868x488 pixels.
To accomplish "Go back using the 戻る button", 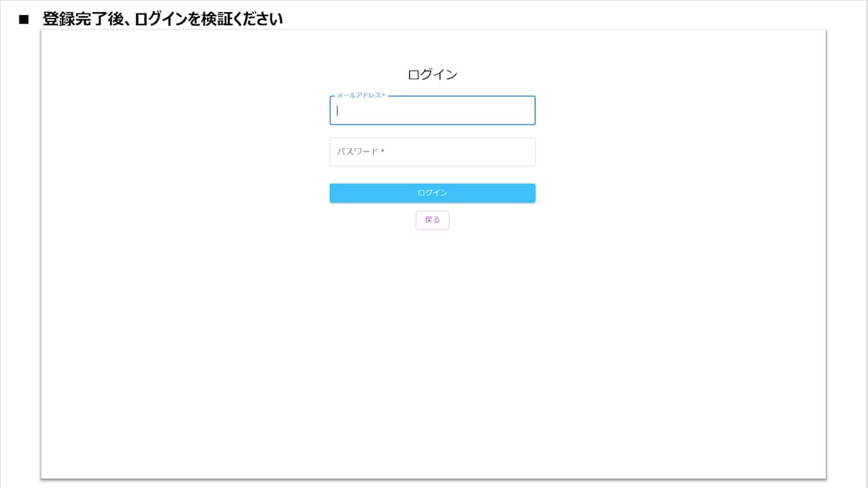I will click(x=432, y=220).
